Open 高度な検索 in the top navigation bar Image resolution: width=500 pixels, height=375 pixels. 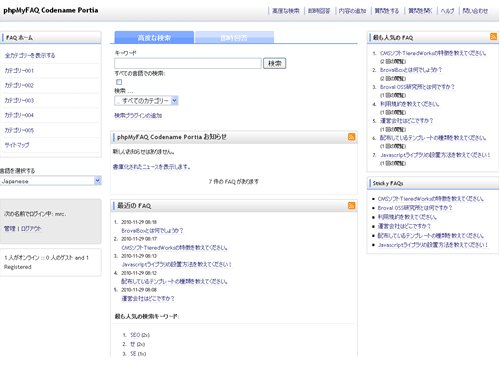click(x=286, y=11)
